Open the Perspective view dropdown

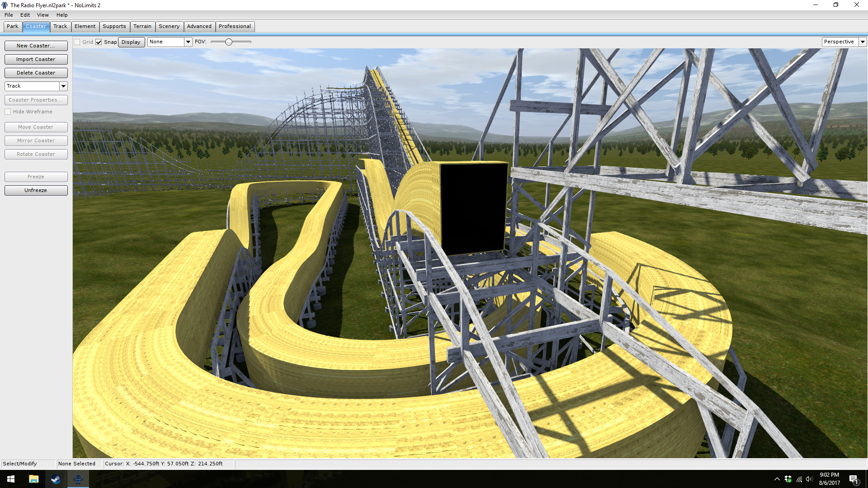pos(863,42)
